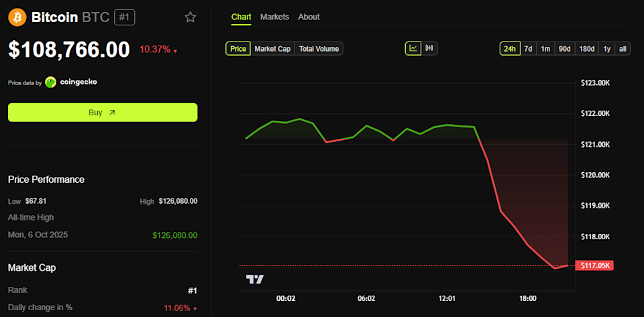Set chart range to 24h
This screenshot has height=317, width=644.
pos(510,48)
